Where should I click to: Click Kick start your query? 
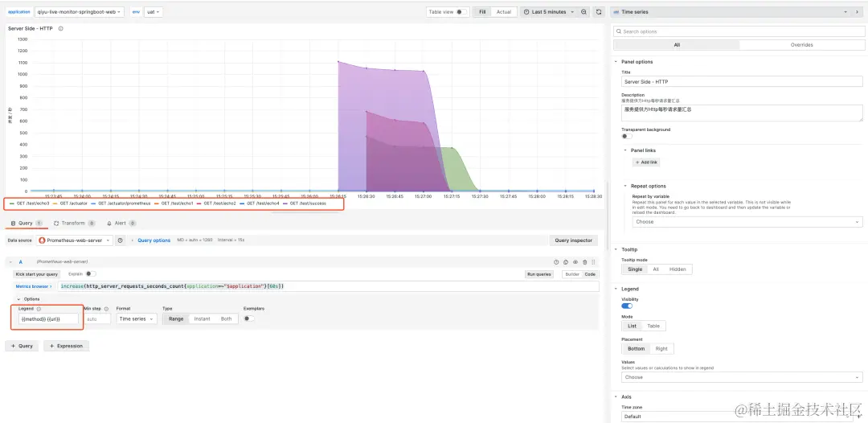[37, 274]
